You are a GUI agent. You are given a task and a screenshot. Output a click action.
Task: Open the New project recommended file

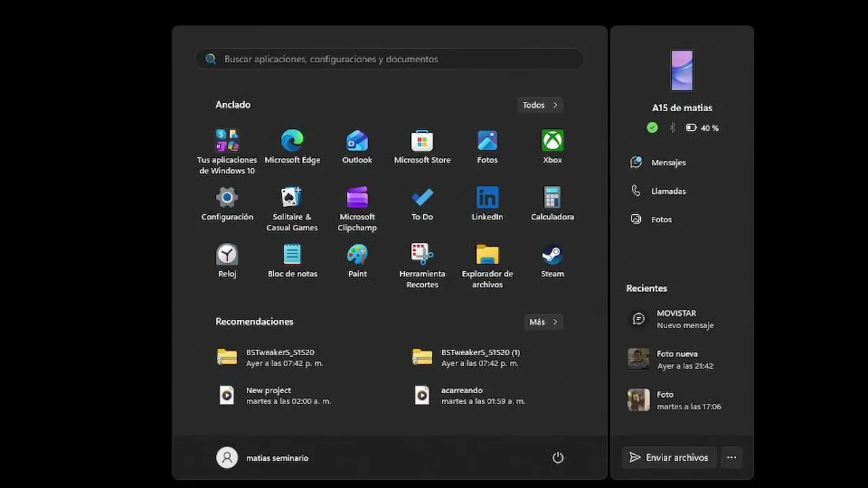pyautogui.click(x=274, y=395)
